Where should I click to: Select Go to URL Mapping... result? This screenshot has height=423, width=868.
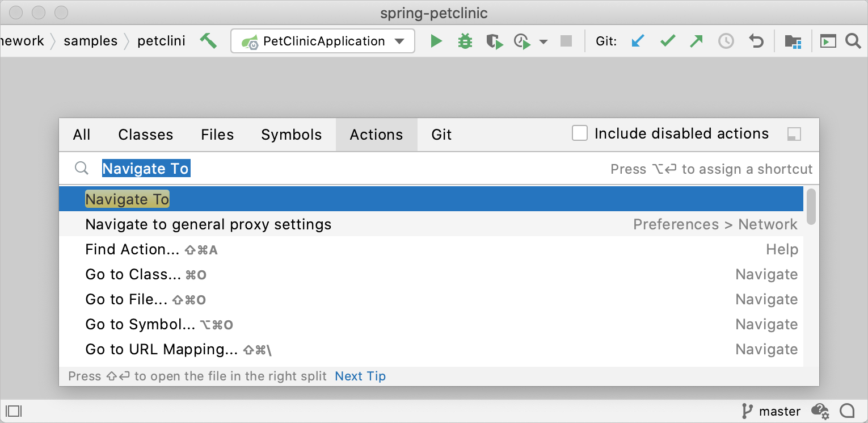(431, 349)
